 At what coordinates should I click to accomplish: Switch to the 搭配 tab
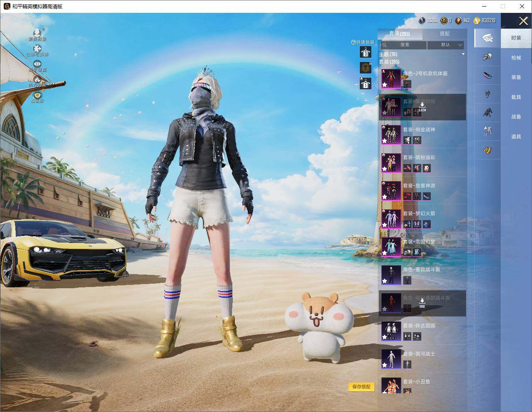pyautogui.click(x=444, y=34)
